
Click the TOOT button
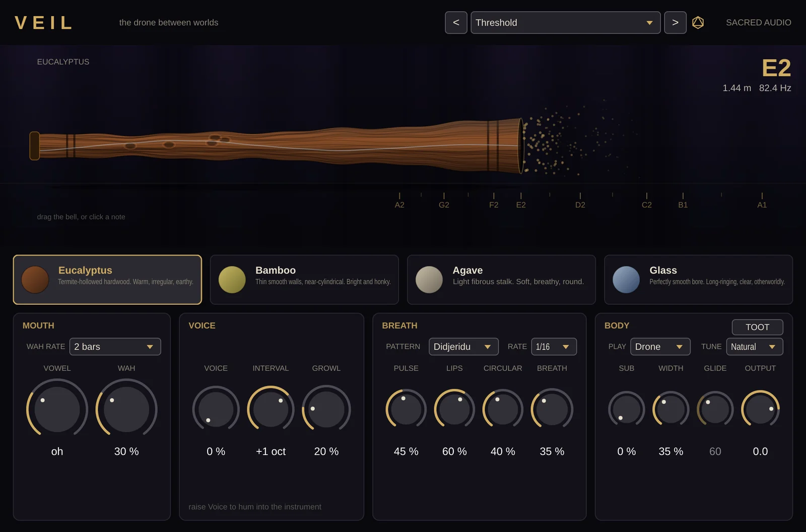coord(757,327)
